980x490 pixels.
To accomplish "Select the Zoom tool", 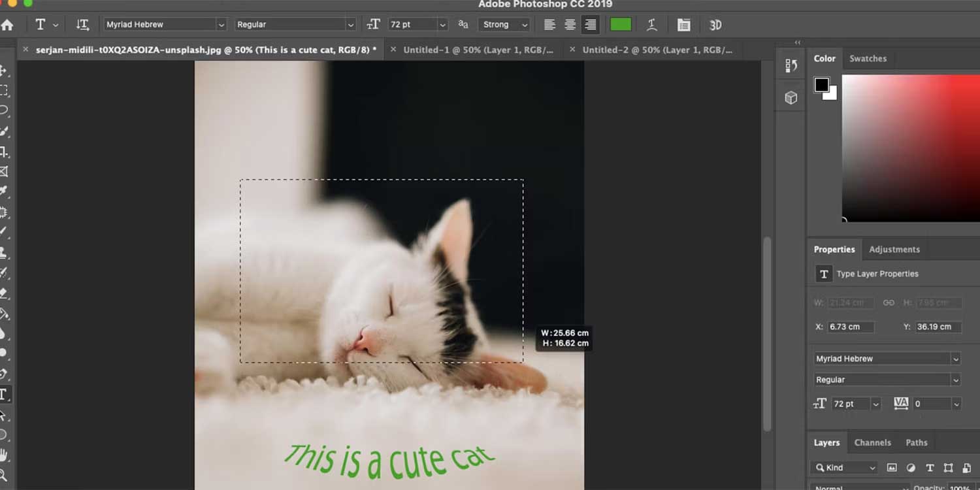I will coord(5,474).
